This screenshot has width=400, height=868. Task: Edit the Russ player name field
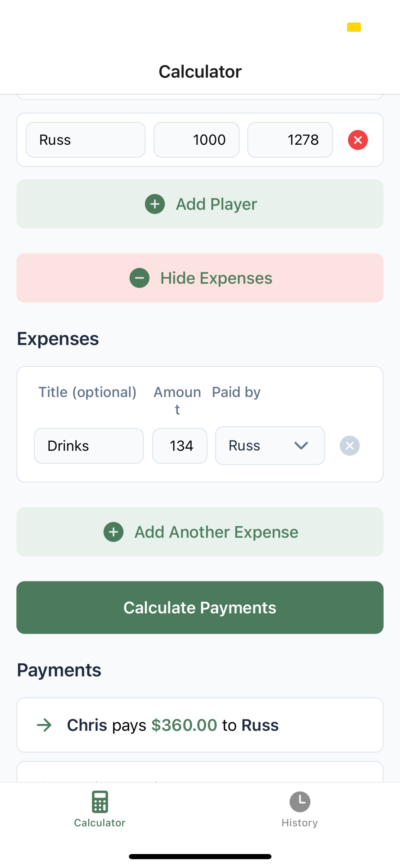tap(86, 140)
